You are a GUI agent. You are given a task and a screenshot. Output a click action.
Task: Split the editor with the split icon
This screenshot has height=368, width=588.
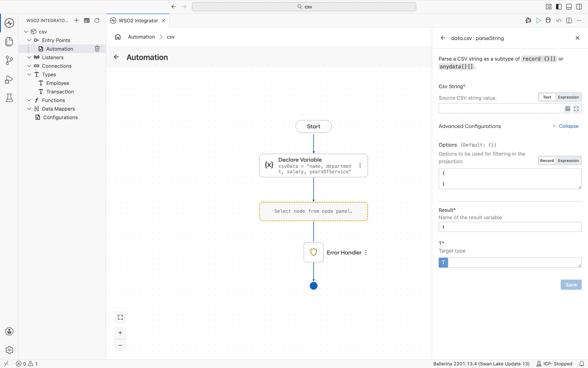(x=569, y=20)
